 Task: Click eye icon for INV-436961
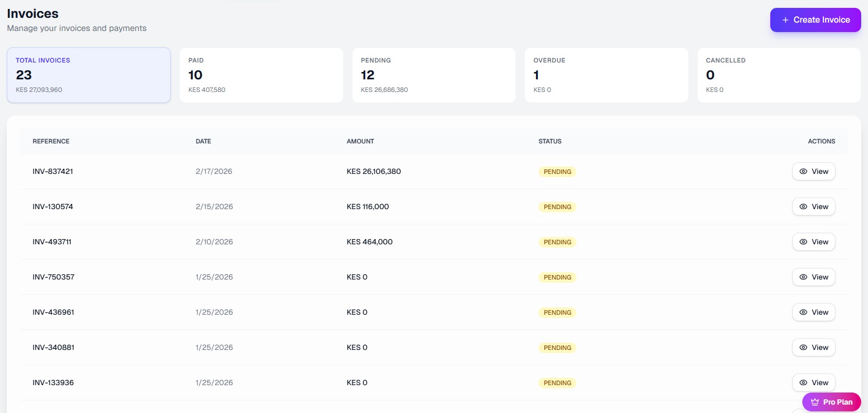(x=803, y=312)
